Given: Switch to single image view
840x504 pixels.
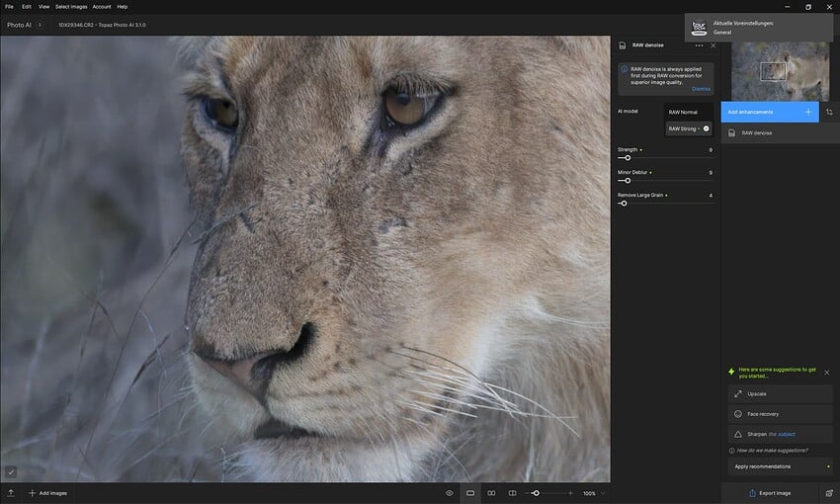Looking at the screenshot, I should 470,493.
